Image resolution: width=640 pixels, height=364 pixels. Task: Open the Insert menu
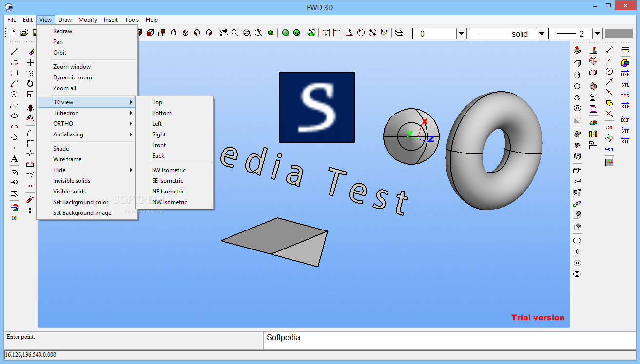[x=111, y=20]
